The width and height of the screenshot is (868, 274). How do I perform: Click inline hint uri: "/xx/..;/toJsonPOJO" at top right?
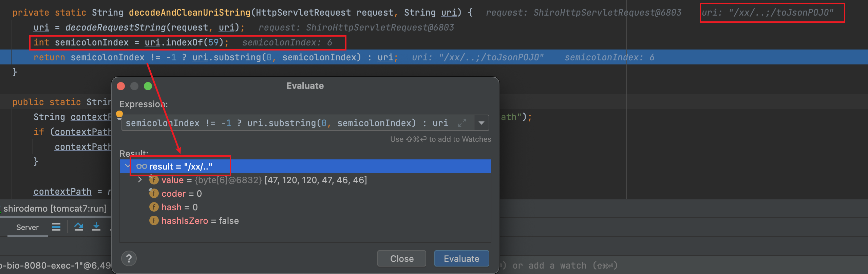(x=768, y=13)
